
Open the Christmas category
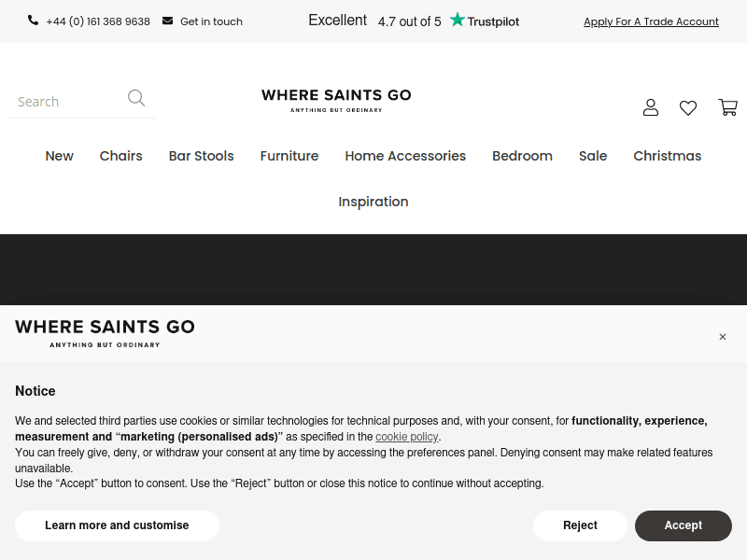(x=667, y=156)
